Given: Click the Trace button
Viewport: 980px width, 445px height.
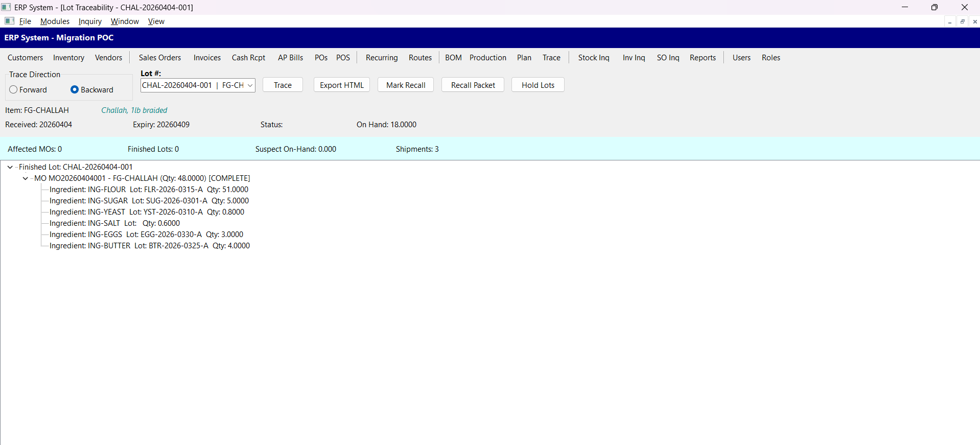Looking at the screenshot, I should tap(283, 85).
